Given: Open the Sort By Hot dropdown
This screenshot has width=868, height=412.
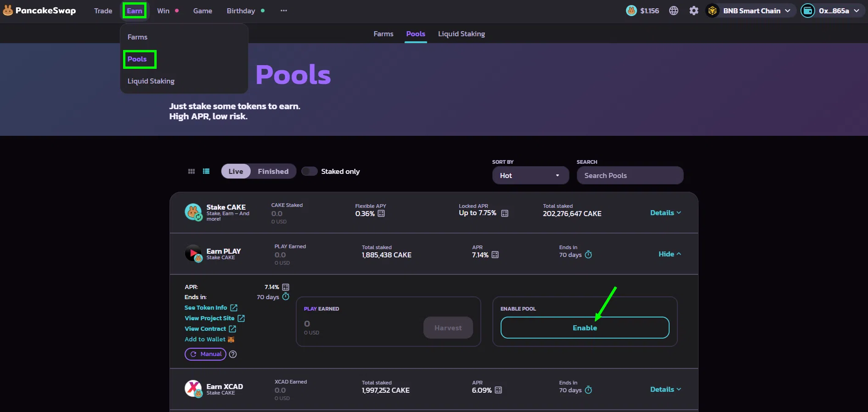Looking at the screenshot, I should point(530,175).
